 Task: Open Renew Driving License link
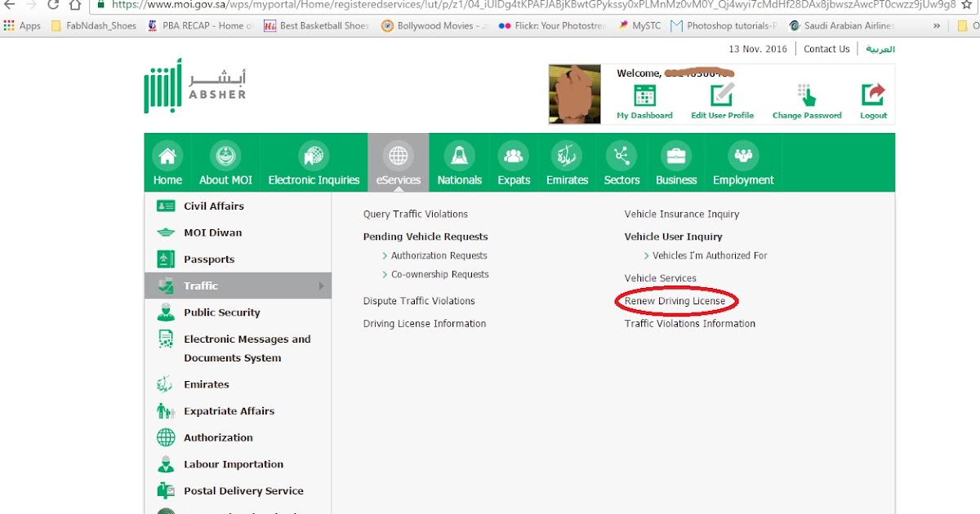[675, 301]
